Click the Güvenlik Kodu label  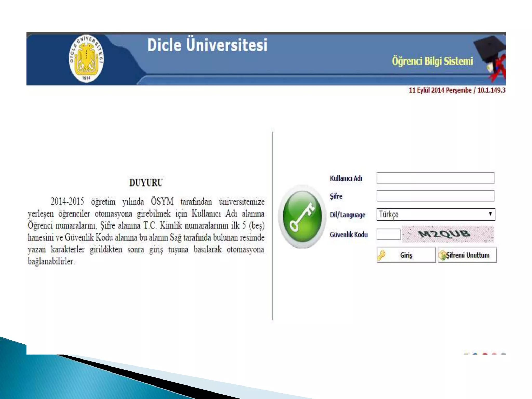point(349,235)
